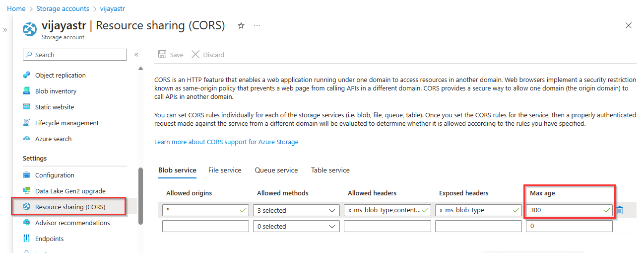Click the Configuration icon
This screenshot has height=253, width=644.
click(x=27, y=175)
